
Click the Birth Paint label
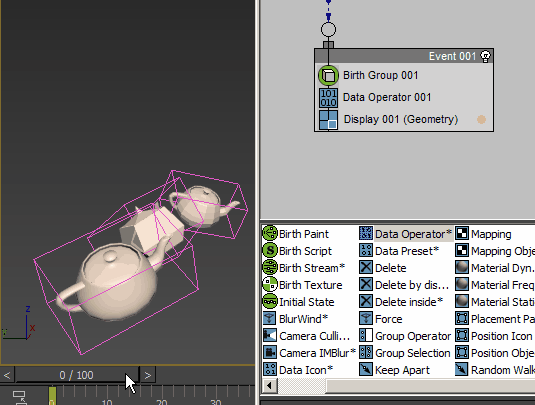304,234
